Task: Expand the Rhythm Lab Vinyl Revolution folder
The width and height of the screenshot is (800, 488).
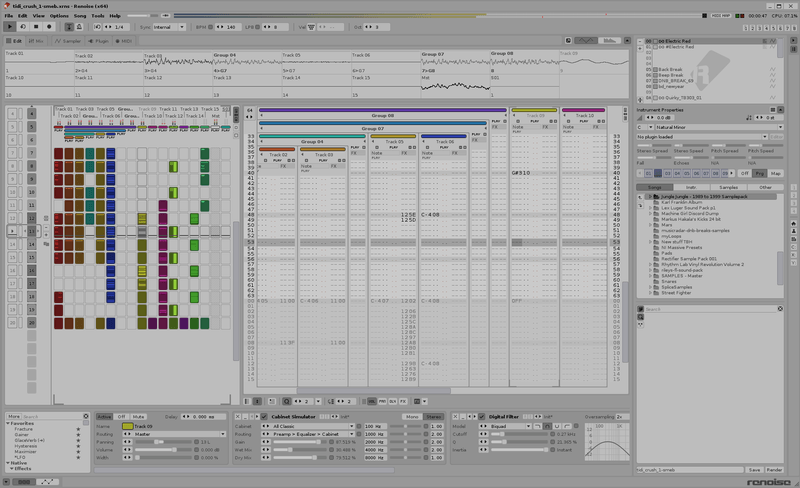Action: click(649, 264)
